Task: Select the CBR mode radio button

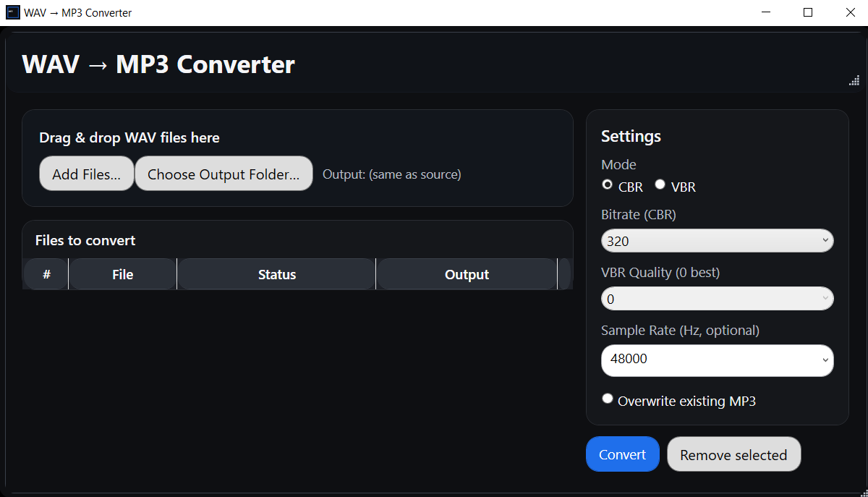Action: pos(608,184)
